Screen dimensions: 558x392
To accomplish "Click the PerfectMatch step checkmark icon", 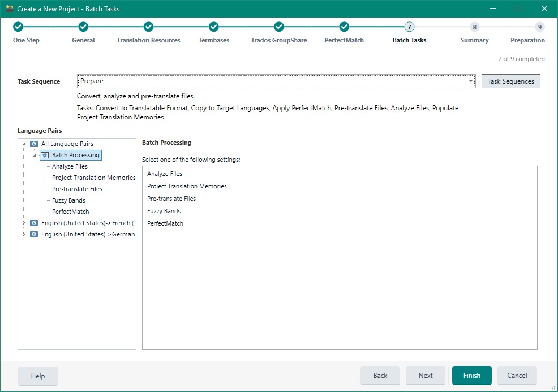I will click(344, 26).
